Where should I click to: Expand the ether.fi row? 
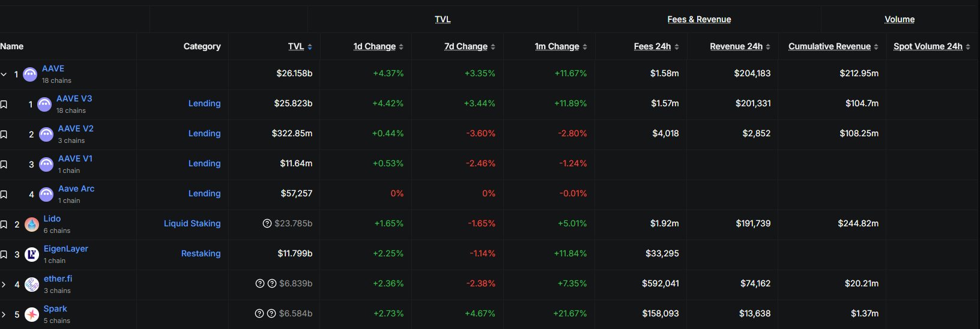point(4,285)
